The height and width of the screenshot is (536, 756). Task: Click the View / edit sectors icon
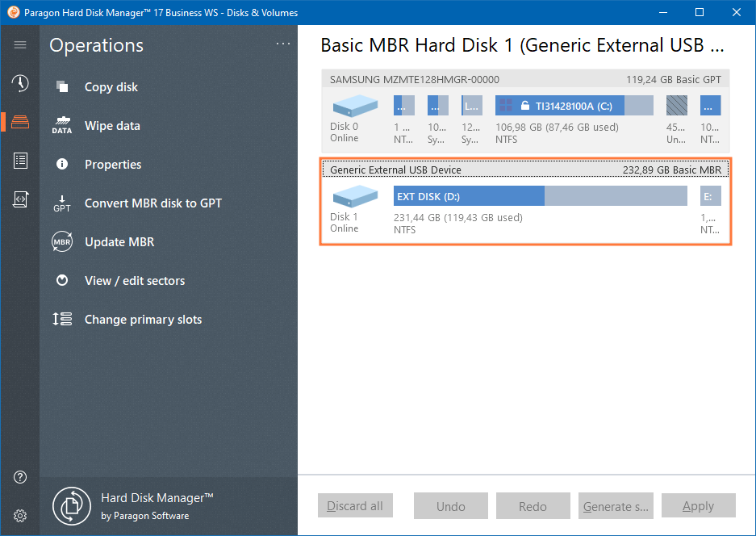62,280
